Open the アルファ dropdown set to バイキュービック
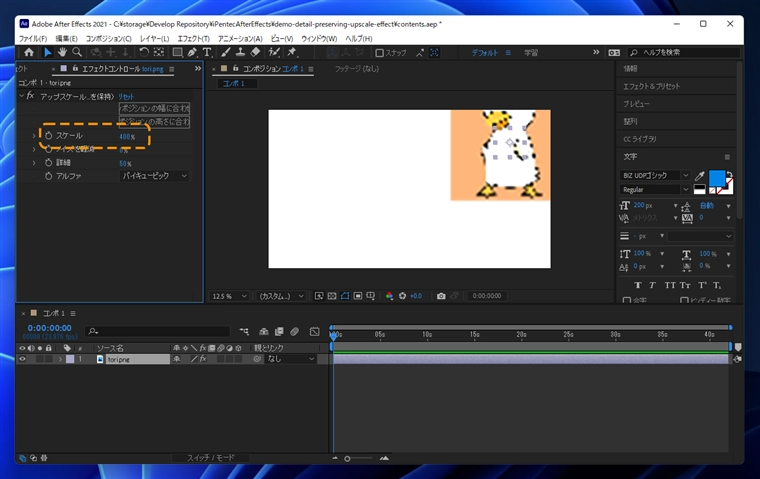Screen dimensions: 760x479 pos(155,176)
